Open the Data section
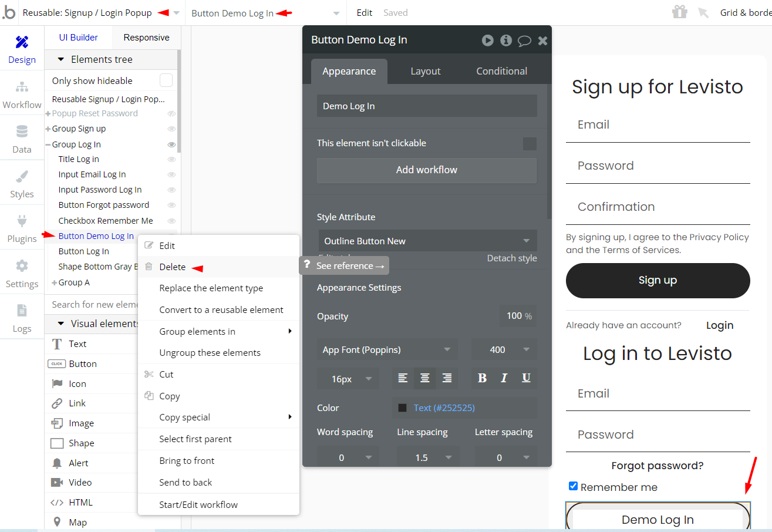 pyautogui.click(x=22, y=139)
